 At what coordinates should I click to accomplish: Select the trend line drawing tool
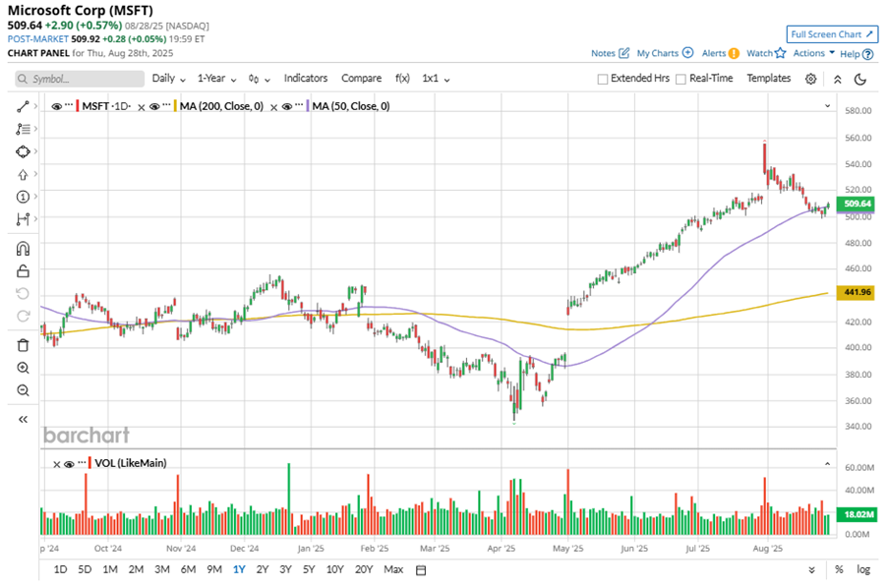coord(23,106)
